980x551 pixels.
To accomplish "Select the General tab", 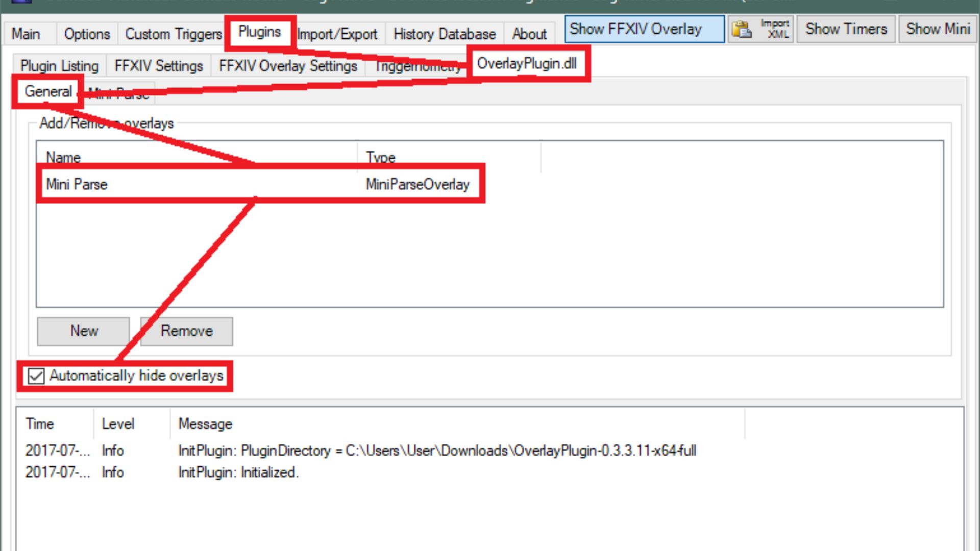I will click(48, 92).
